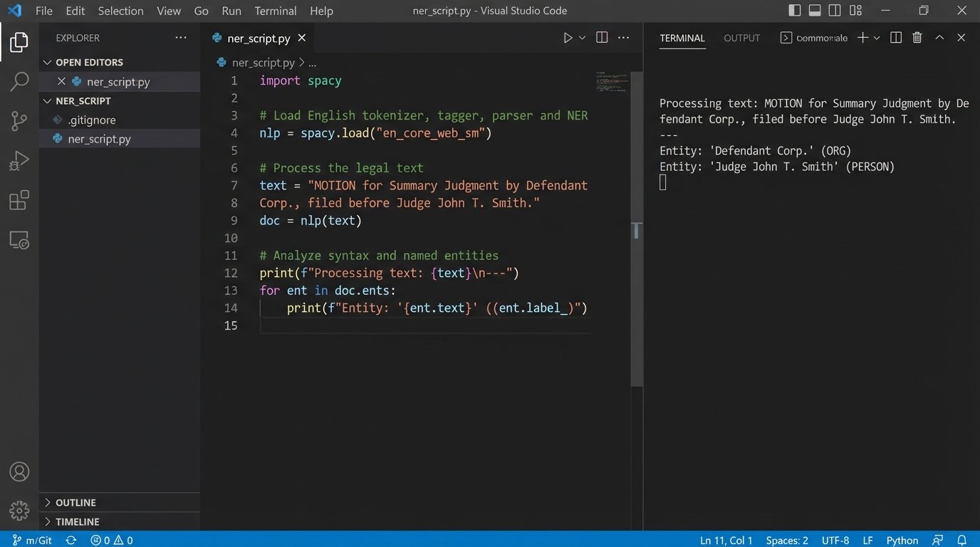This screenshot has height=547, width=980.
Task: Open Run and Debug view
Action: [x=19, y=161]
